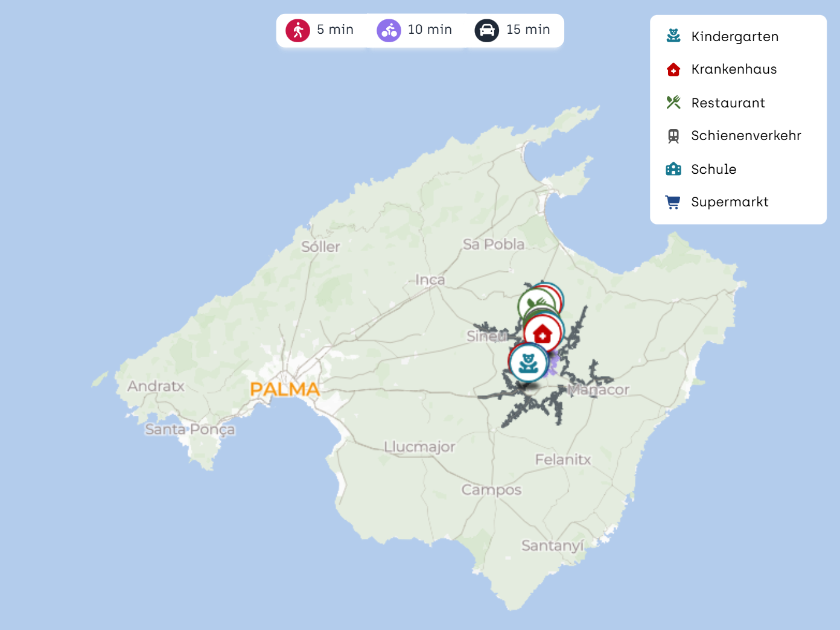Click the dark car icon
840x630 pixels.
(486, 30)
